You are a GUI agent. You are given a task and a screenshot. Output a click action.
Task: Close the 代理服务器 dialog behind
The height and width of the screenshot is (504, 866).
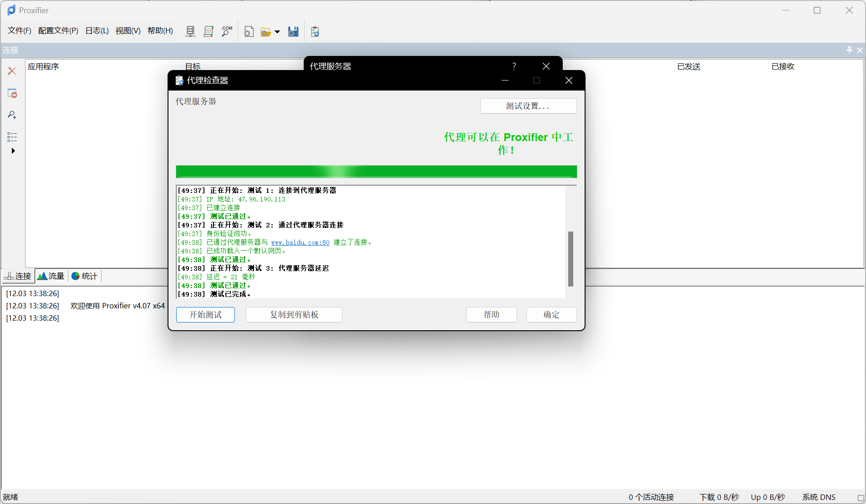coord(546,66)
